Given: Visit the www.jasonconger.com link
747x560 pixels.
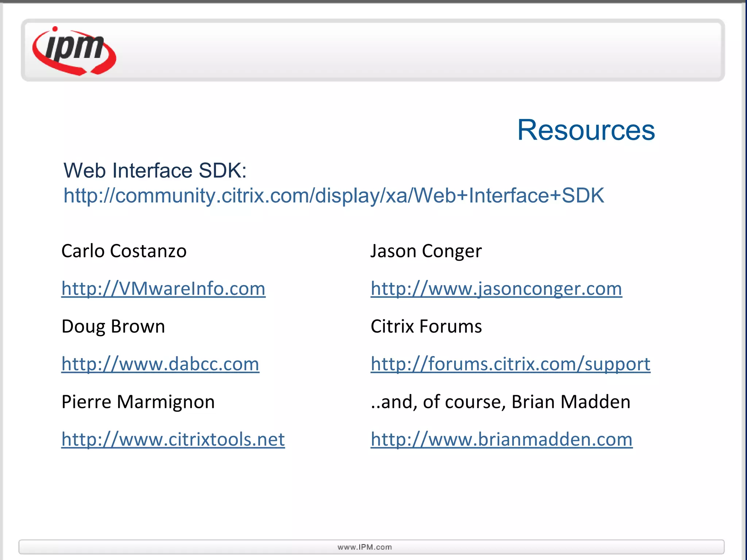Looking at the screenshot, I should pyautogui.click(x=496, y=289).
